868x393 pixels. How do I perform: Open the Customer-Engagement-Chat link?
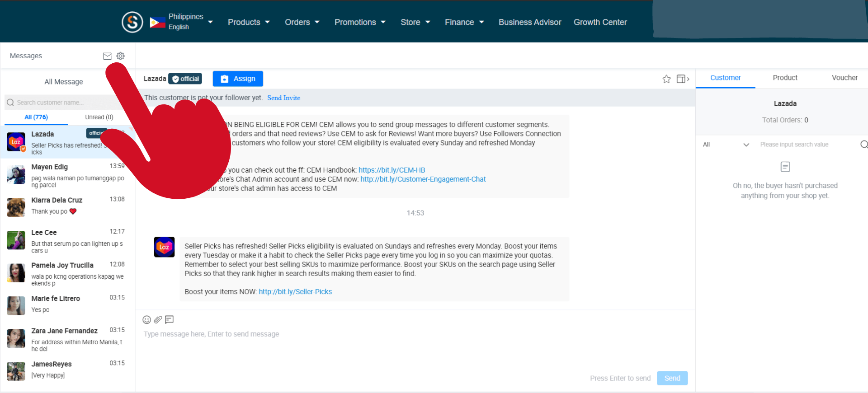[x=423, y=179]
